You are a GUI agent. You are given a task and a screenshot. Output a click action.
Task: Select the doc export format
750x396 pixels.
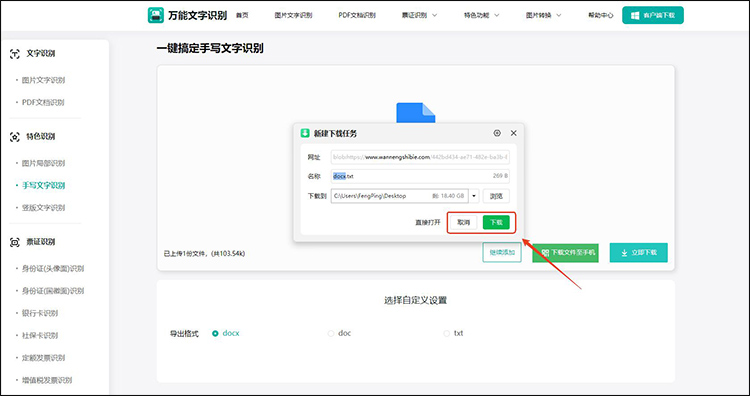(x=340, y=333)
